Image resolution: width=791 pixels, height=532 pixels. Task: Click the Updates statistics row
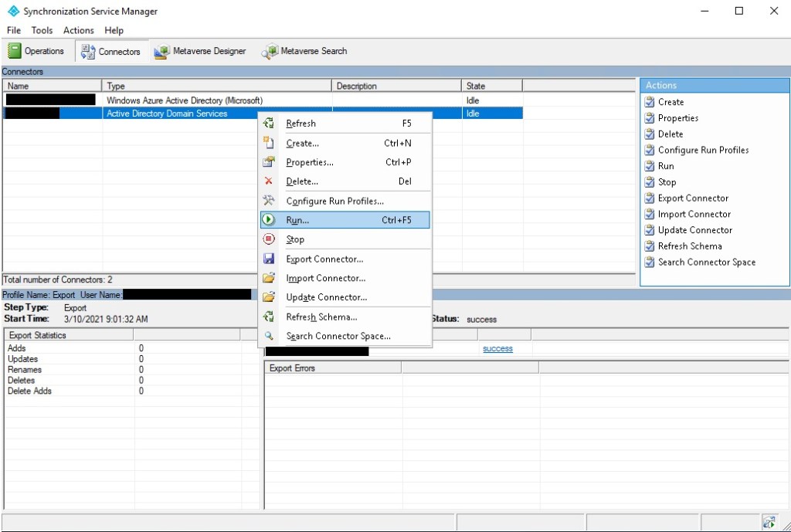pos(131,359)
